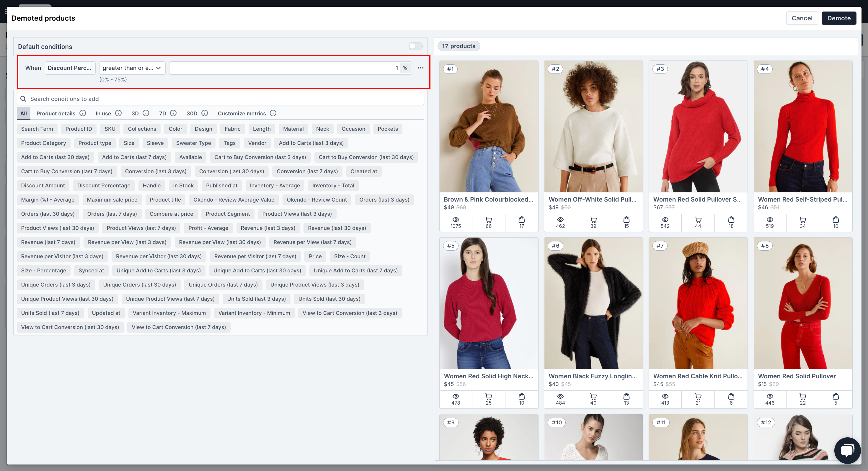Image resolution: width=868 pixels, height=471 pixels.
Task: Switch to the 30D metrics tab
Action: click(x=192, y=113)
